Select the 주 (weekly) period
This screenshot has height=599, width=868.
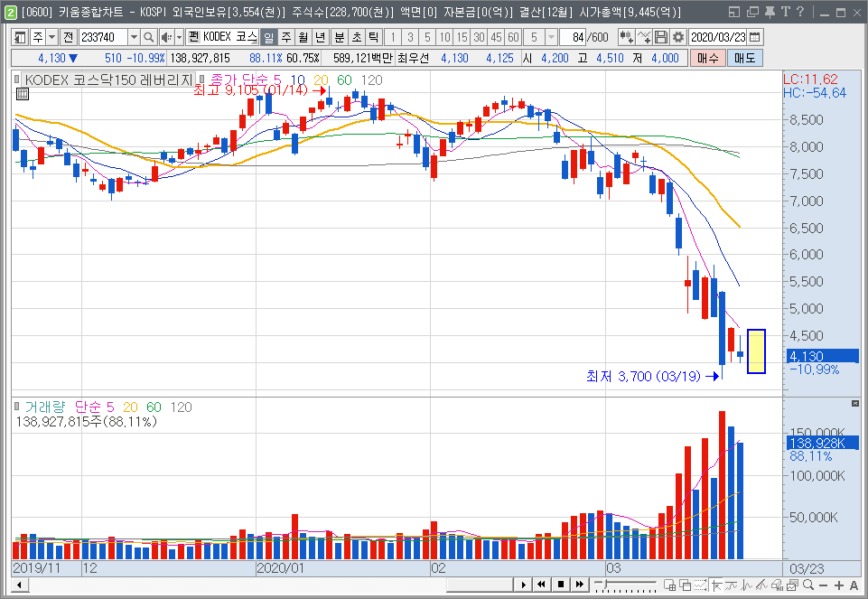[x=286, y=37]
